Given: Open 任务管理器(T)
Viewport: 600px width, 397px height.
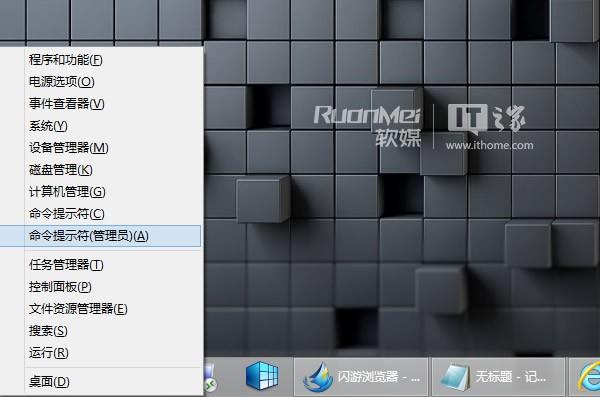Looking at the screenshot, I should coord(101,265).
